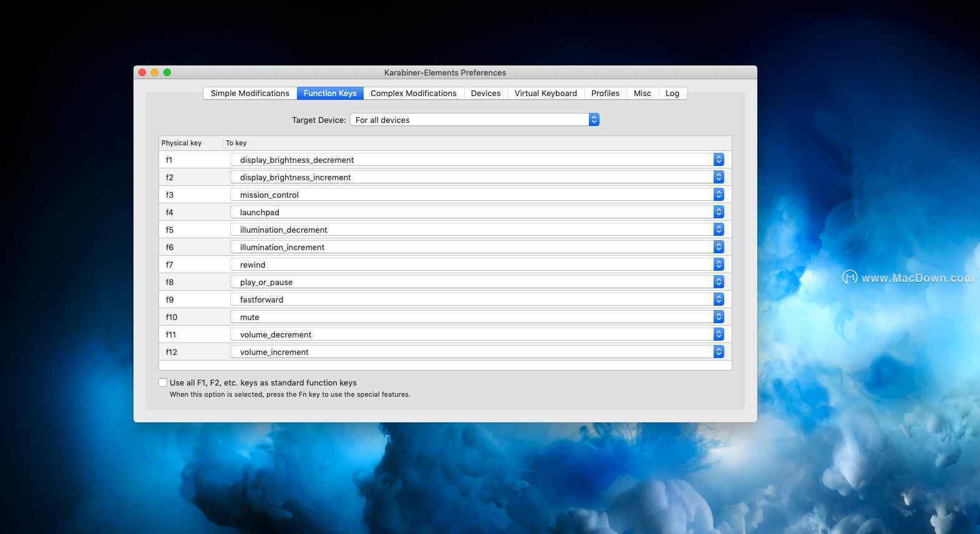Minimize the Karabiner-Elements Preferences window
The height and width of the screenshot is (534, 980).
point(155,72)
